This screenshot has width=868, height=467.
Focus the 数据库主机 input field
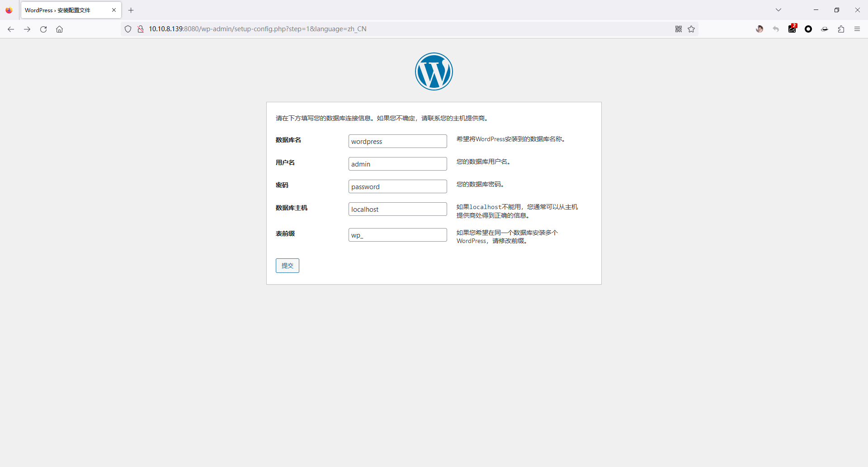[398, 209]
